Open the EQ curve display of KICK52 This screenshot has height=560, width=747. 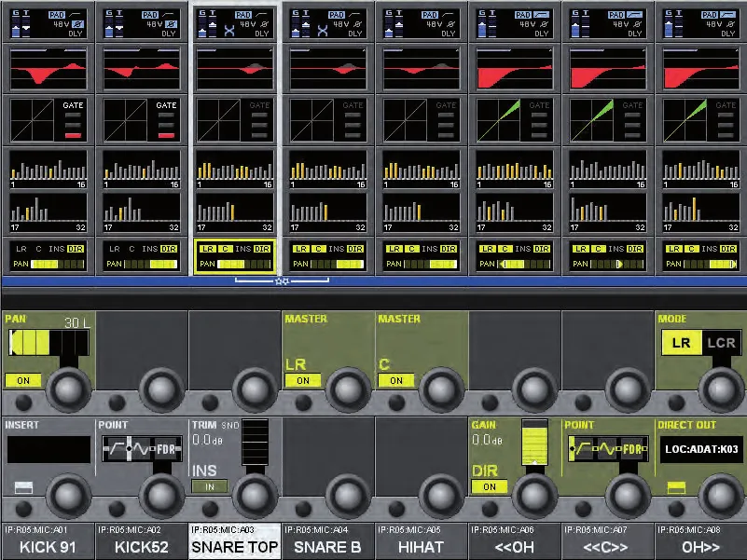(142, 69)
